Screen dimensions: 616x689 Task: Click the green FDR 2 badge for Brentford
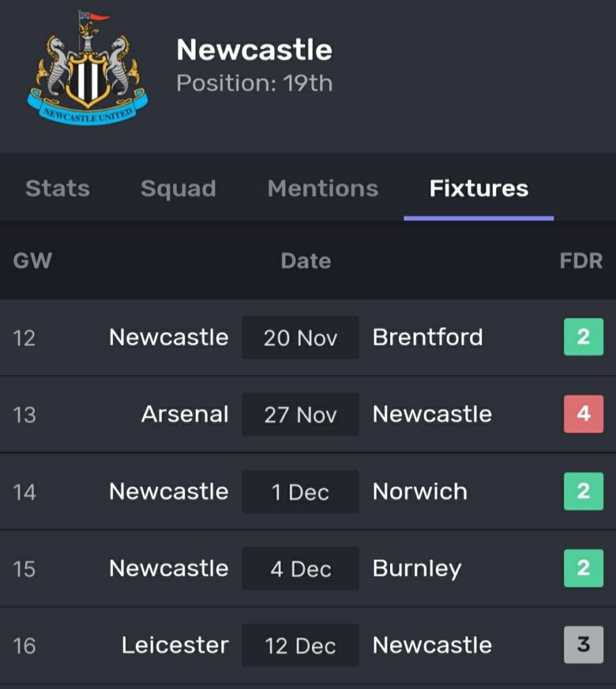[583, 337]
